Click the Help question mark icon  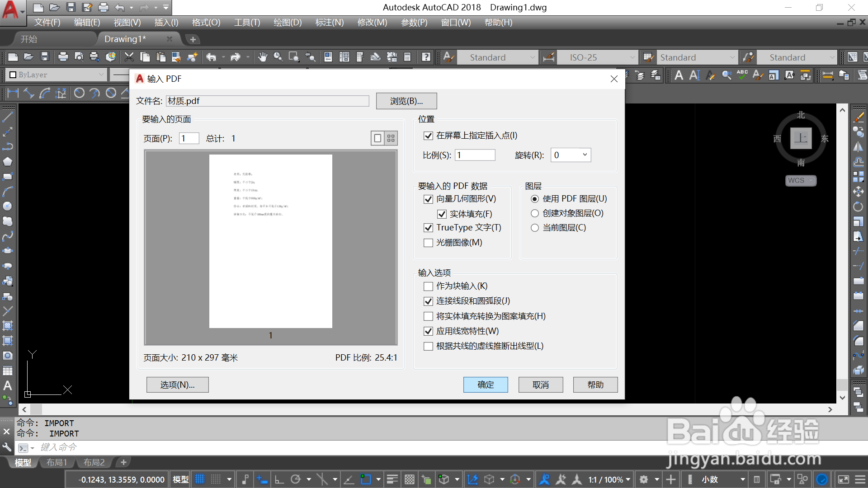[x=426, y=57]
